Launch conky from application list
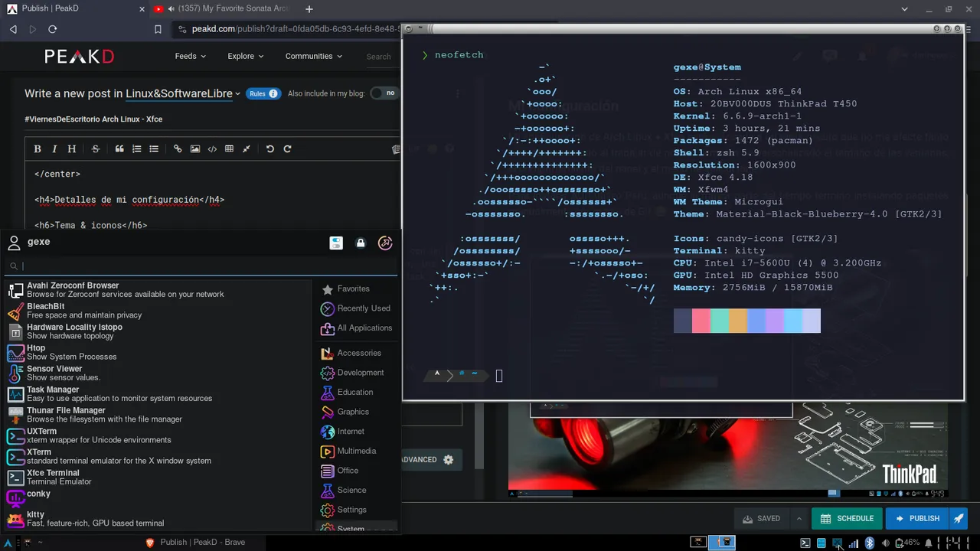This screenshot has width=980, height=551. pos(157,498)
